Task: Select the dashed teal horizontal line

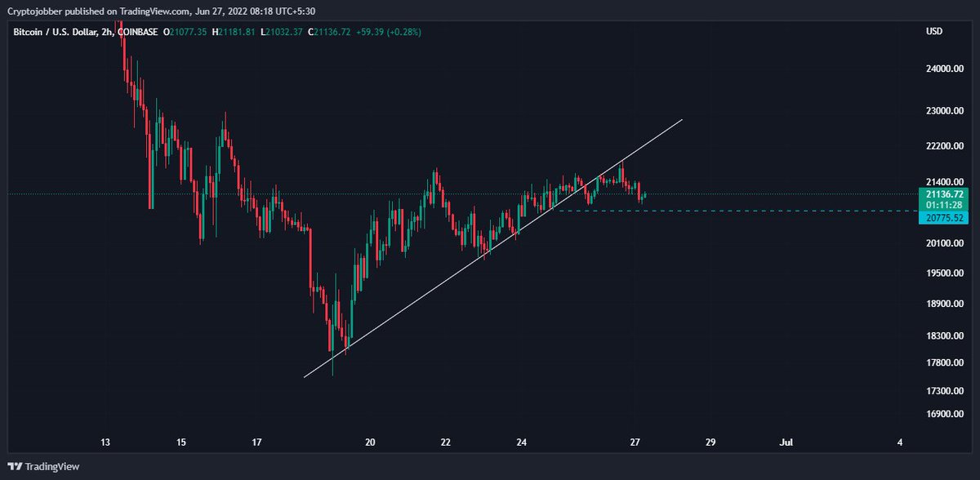Action: coord(735,211)
